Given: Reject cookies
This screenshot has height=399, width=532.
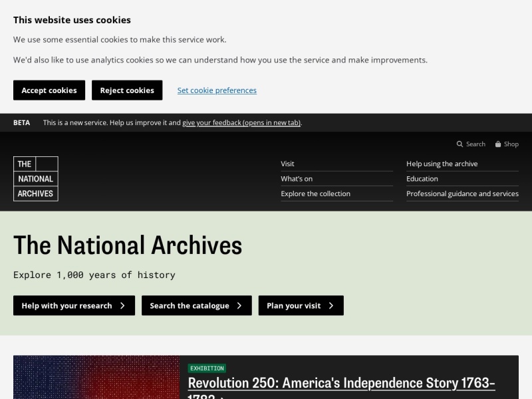Looking at the screenshot, I should (x=127, y=90).
